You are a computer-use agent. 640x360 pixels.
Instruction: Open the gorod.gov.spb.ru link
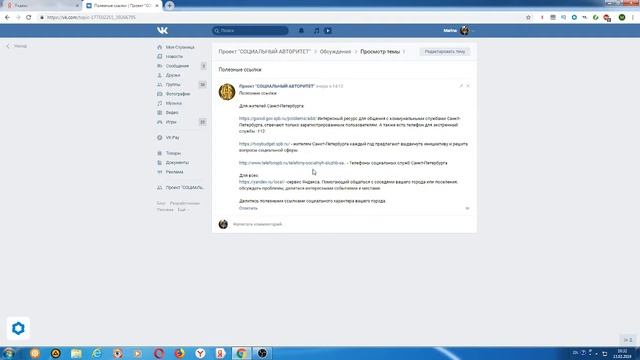(x=278, y=118)
